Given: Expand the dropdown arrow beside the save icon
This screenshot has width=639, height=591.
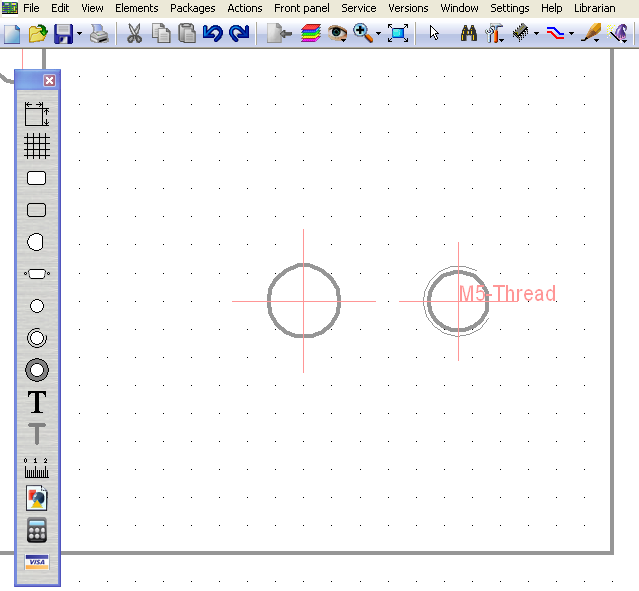Looking at the screenshot, I should [x=79, y=34].
